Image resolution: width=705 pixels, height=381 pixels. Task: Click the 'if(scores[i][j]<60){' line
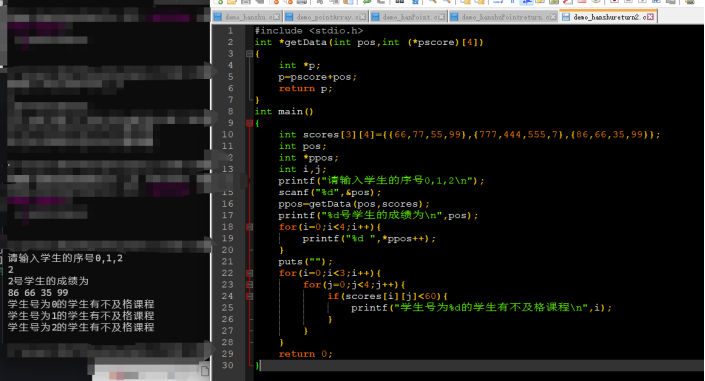pyautogui.click(x=387, y=296)
